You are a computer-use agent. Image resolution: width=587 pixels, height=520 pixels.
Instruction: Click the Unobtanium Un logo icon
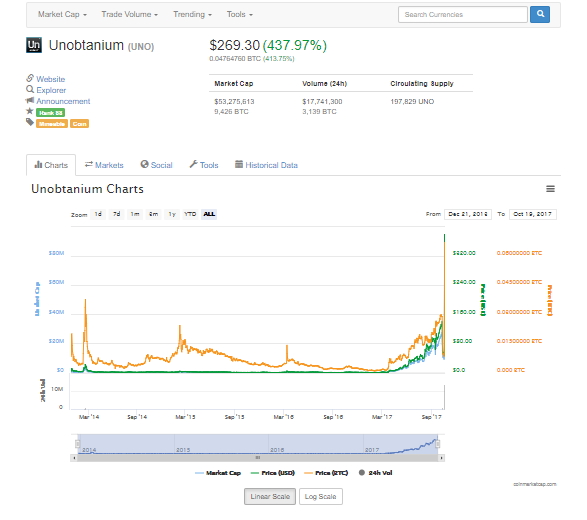tap(34, 45)
